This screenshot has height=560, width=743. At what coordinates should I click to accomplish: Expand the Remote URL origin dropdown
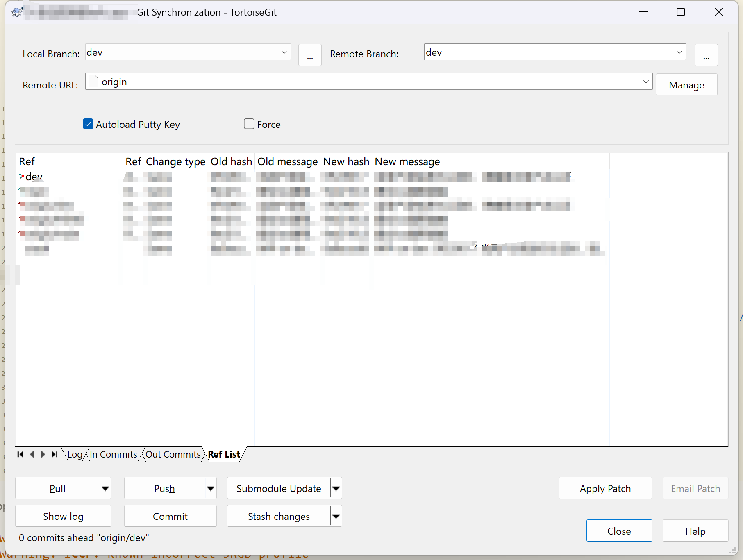click(x=646, y=82)
